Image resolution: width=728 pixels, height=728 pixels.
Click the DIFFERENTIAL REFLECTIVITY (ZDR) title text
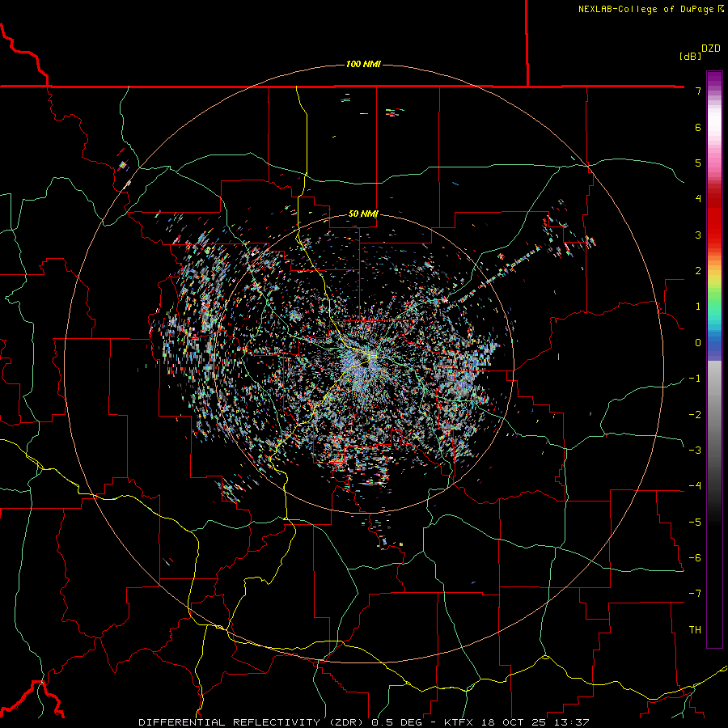253,722
